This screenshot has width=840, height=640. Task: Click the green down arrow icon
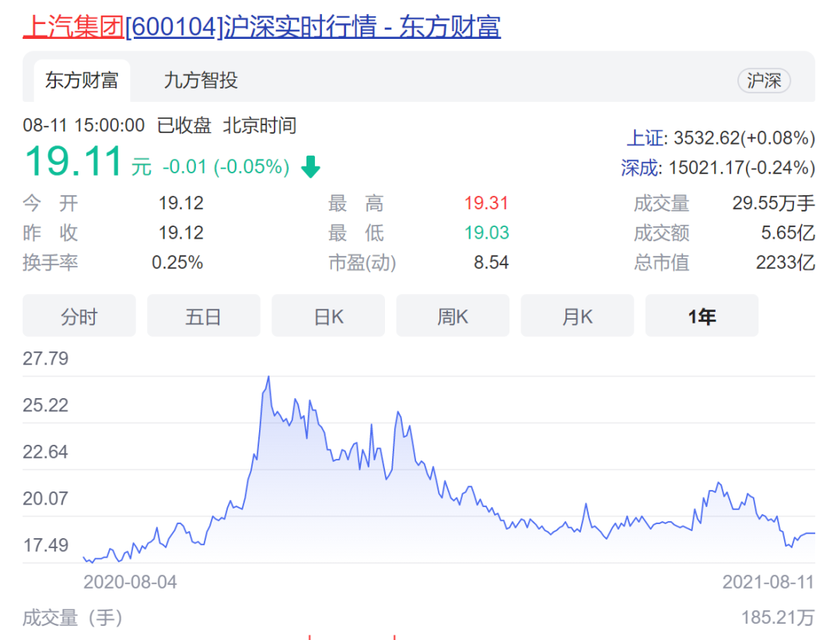pyautogui.click(x=310, y=166)
